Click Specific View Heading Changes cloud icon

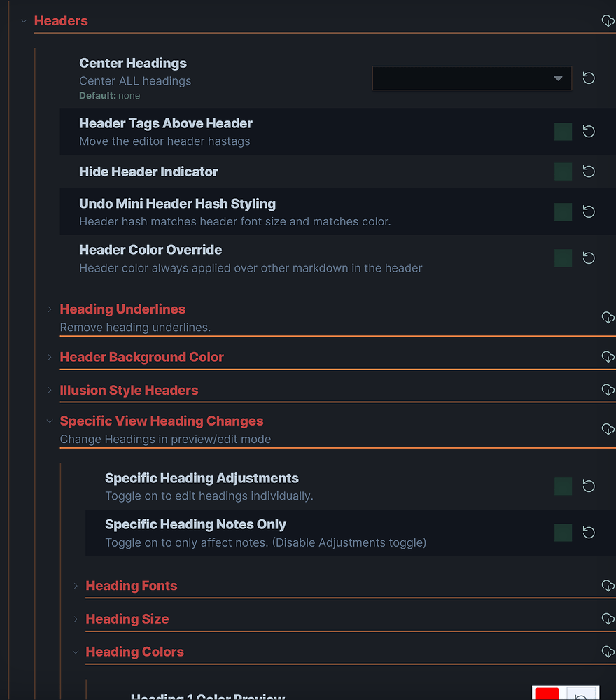point(608,429)
